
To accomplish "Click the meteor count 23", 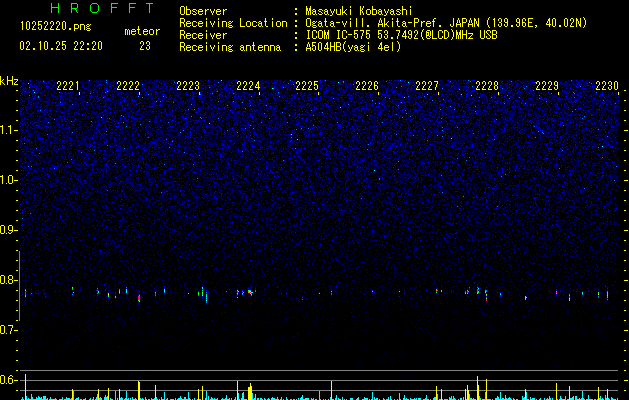I will [145, 46].
